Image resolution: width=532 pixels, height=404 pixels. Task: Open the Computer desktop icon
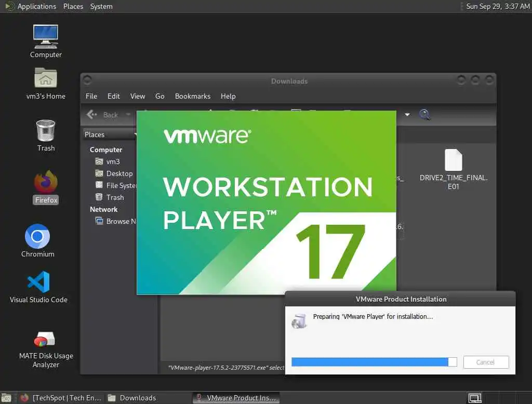click(46, 37)
